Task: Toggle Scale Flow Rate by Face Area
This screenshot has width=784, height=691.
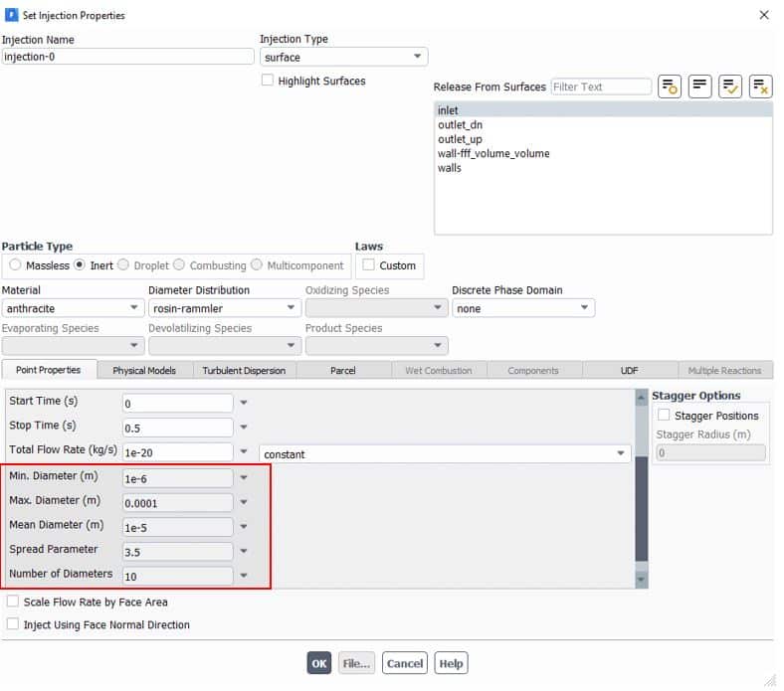Action: tap(13, 603)
